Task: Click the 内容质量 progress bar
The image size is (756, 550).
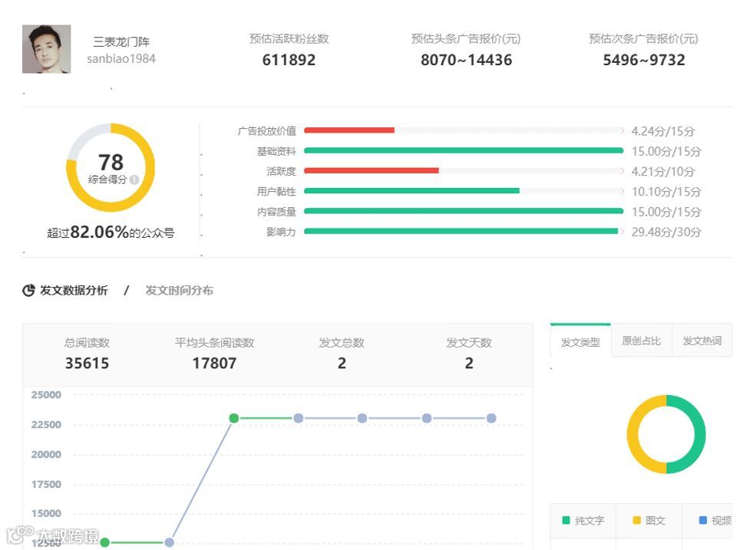Action: click(x=464, y=211)
